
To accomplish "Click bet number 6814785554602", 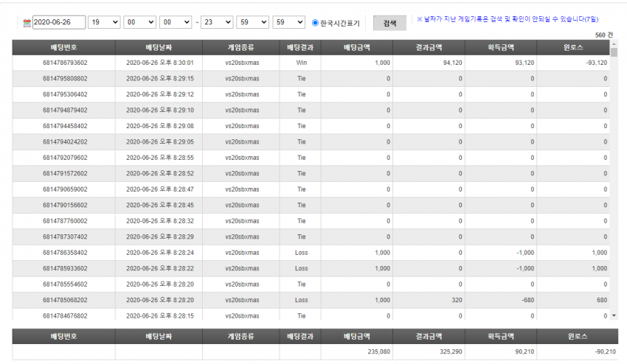I will [x=65, y=284].
